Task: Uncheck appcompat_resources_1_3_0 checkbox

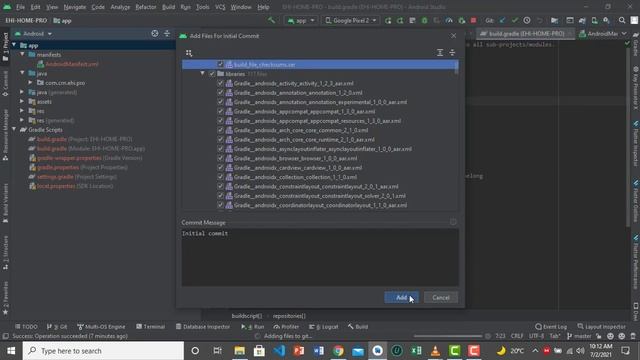Action: [x=220, y=121]
